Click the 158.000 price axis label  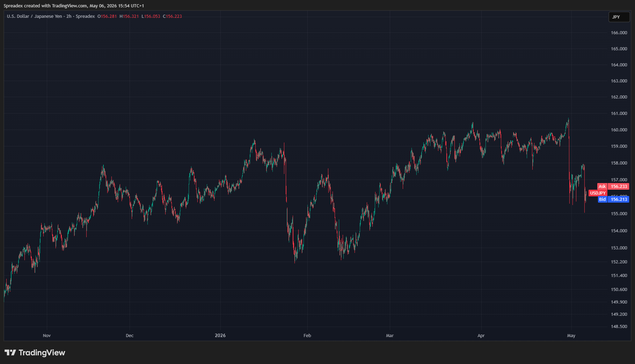(x=619, y=163)
